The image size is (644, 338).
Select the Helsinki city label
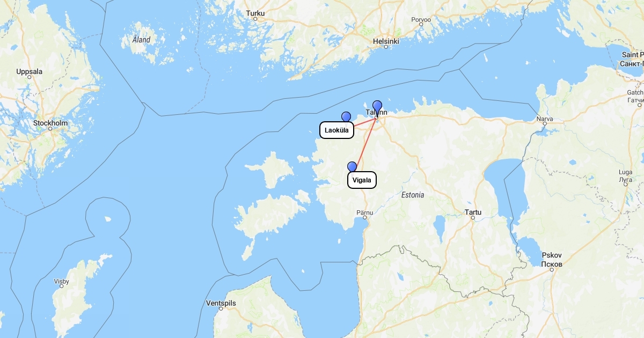click(x=386, y=41)
